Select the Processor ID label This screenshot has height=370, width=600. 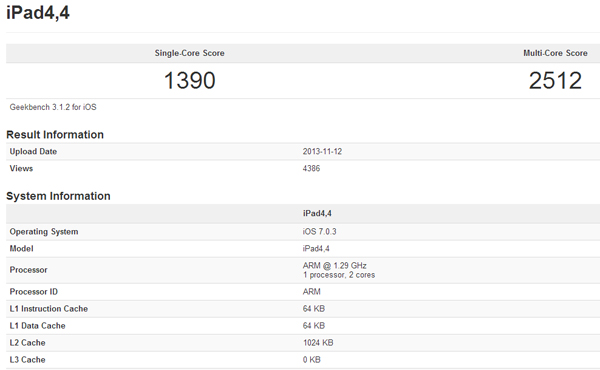pos(34,292)
